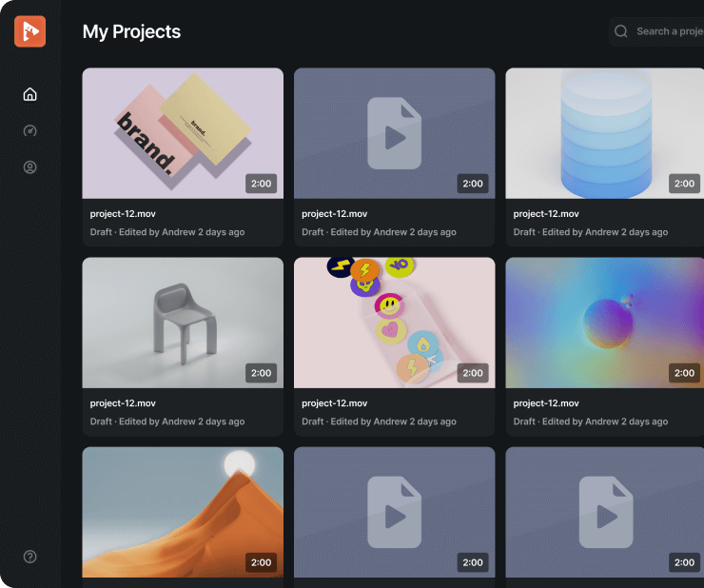Click the My Projects heading
Screen dimensions: 704x588
pos(131,31)
